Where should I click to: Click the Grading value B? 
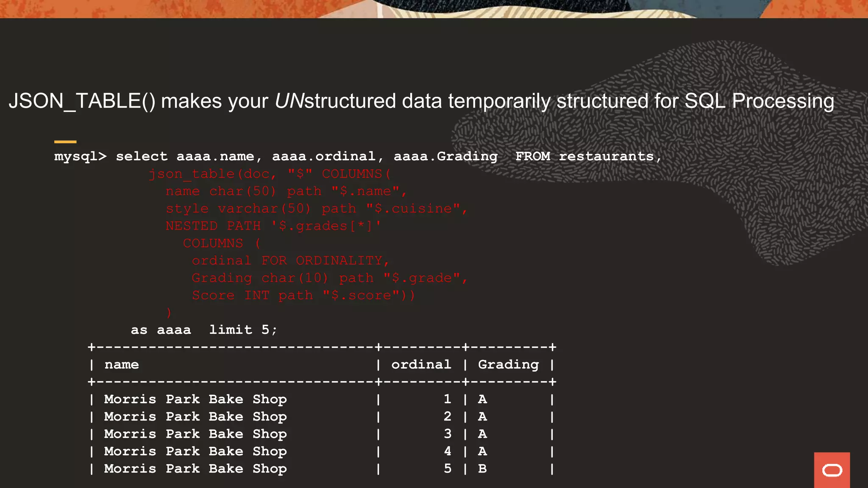pyautogui.click(x=482, y=469)
